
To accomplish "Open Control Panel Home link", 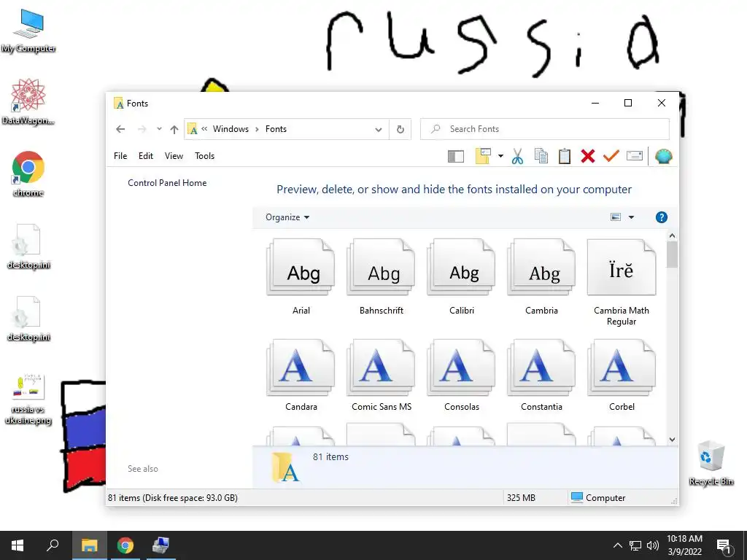I will click(x=167, y=183).
